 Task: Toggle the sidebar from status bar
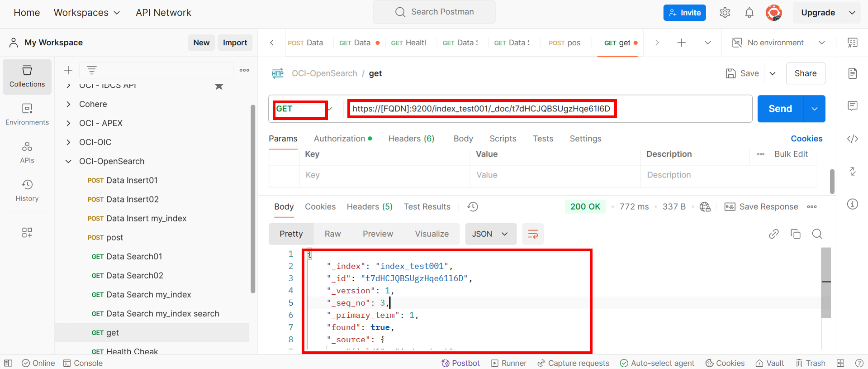8,363
